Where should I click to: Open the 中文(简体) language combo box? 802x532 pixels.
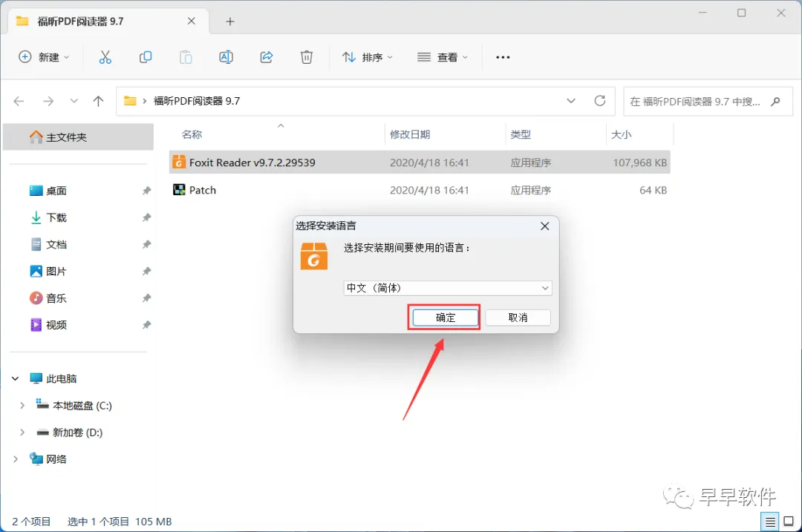tap(448, 288)
